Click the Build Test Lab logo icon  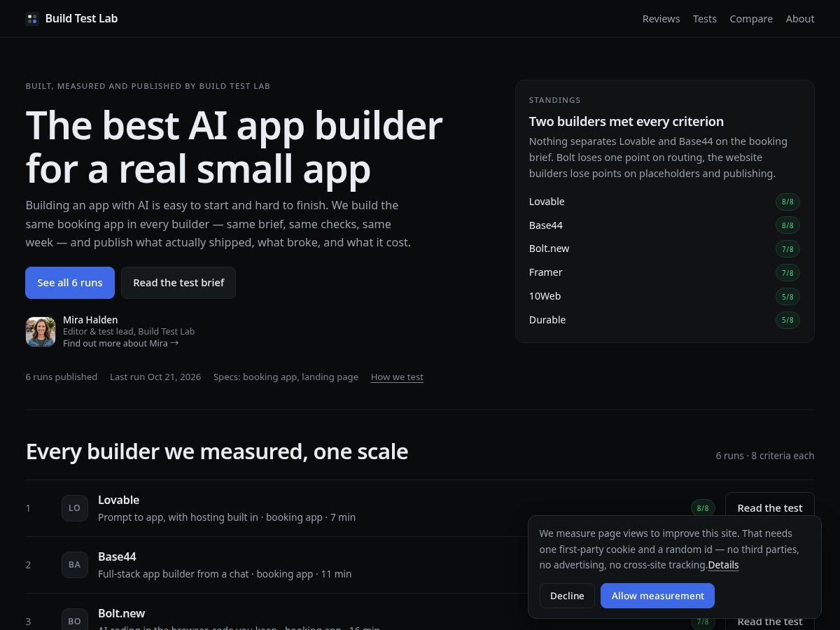pos(32,19)
